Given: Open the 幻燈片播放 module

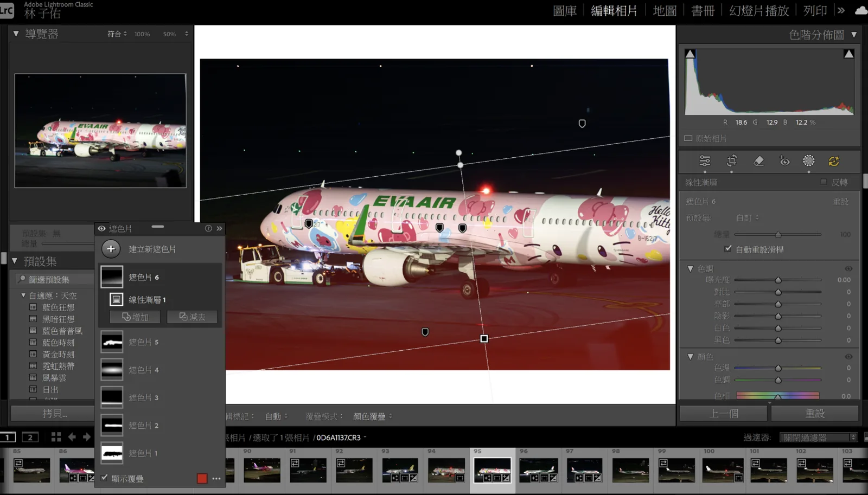Looking at the screenshot, I should click(x=759, y=11).
